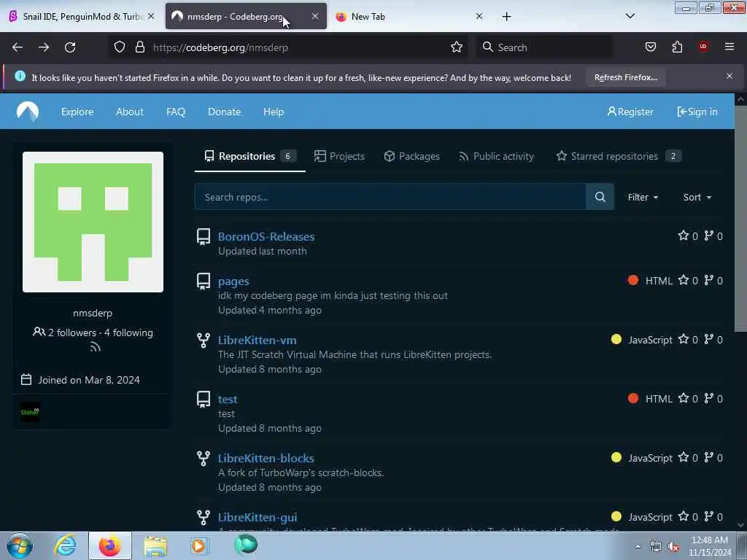The width and height of the screenshot is (747, 560).
Task: Open the About page link
Action: (130, 112)
